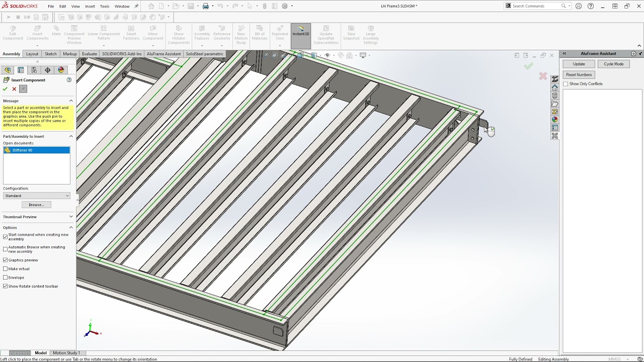This screenshot has height=362, width=644.
Task: Open the Window menu
Action: coord(122,6)
